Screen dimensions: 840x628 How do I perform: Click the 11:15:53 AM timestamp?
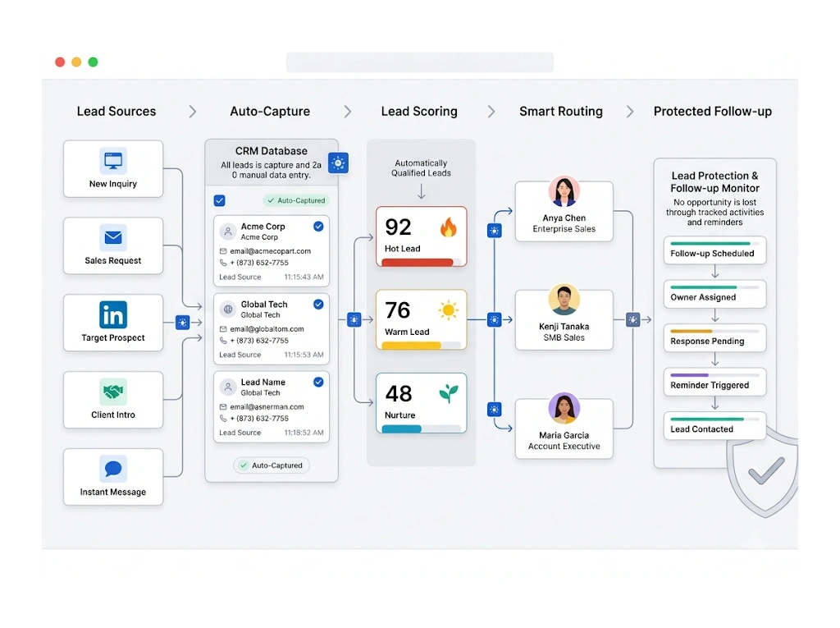[304, 355]
